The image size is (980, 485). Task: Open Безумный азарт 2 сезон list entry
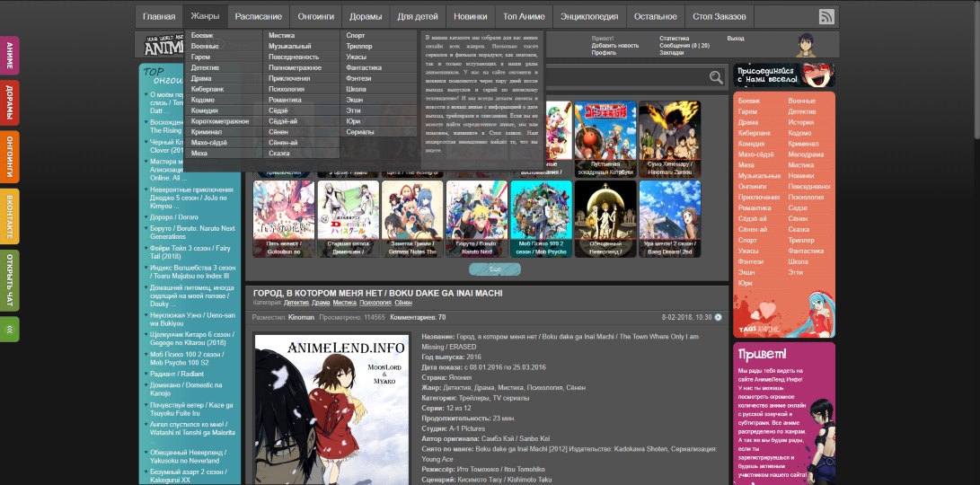click(188, 476)
